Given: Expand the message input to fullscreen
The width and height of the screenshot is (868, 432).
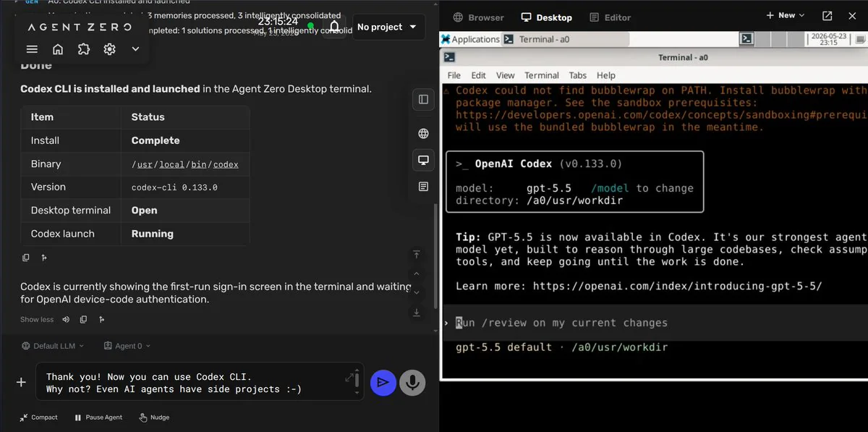Looking at the screenshot, I should point(351,377).
